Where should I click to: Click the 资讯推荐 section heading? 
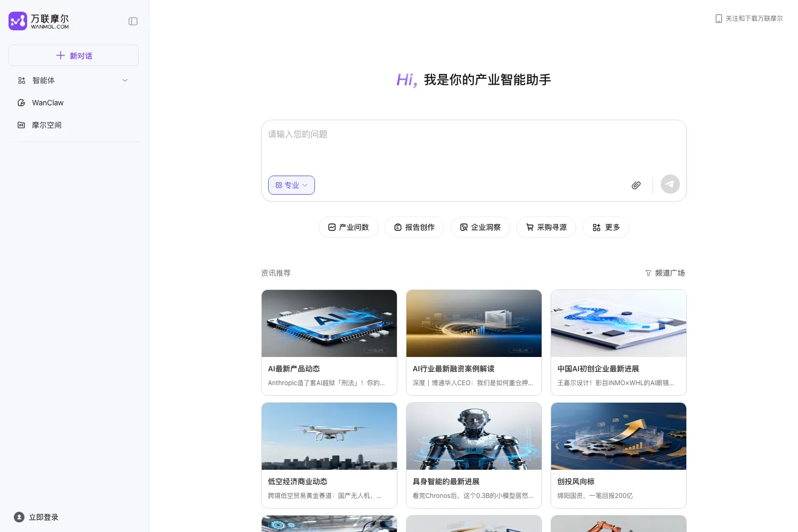coord(276,273)
